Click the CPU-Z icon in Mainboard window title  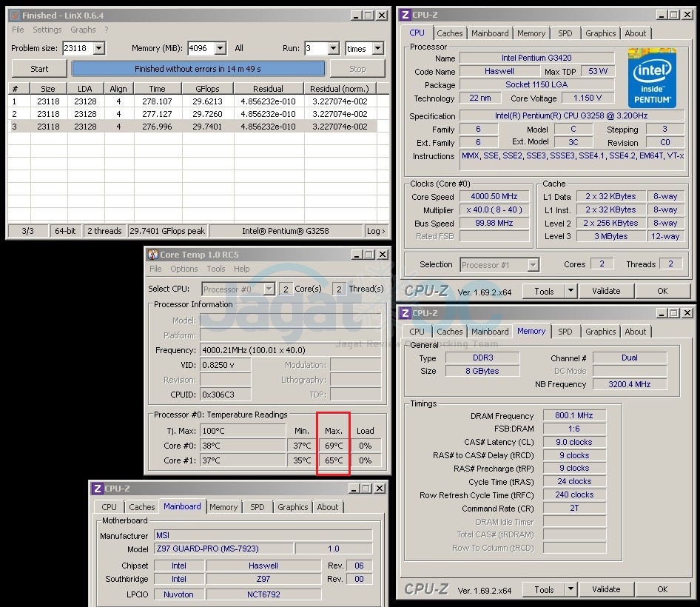[97, 489]
